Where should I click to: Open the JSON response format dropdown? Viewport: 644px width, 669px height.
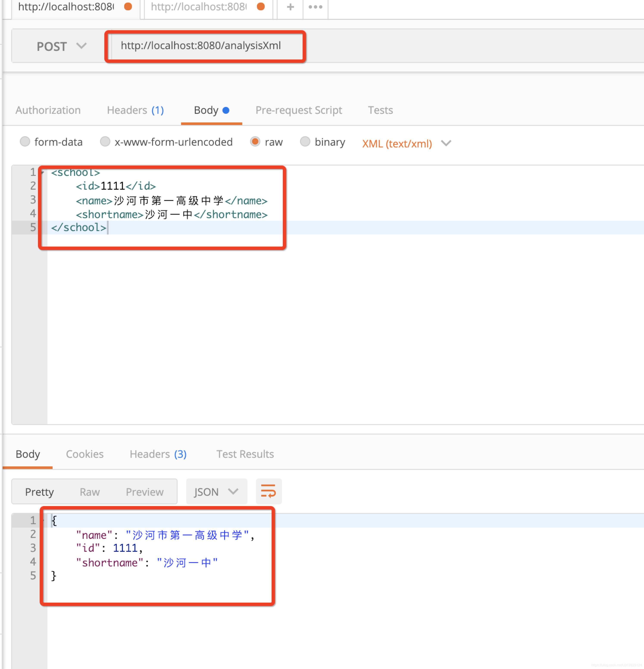[216, 491]
